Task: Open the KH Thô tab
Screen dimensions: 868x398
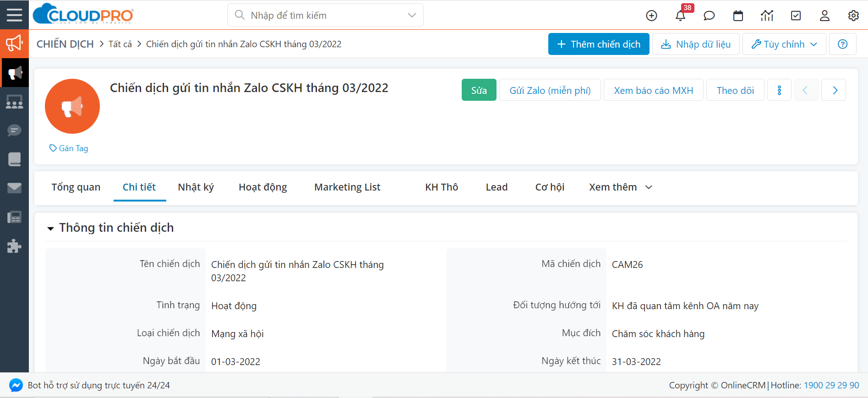Action: [442, 187]
